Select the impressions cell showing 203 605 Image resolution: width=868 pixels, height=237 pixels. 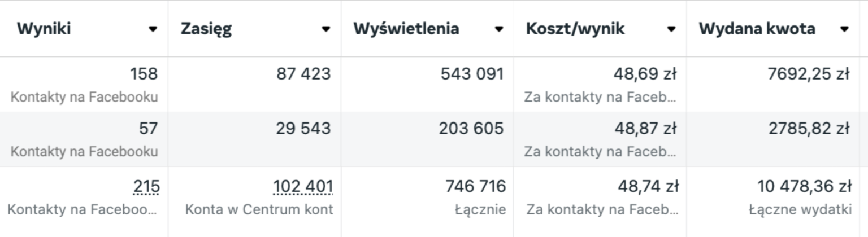(471, 129)
